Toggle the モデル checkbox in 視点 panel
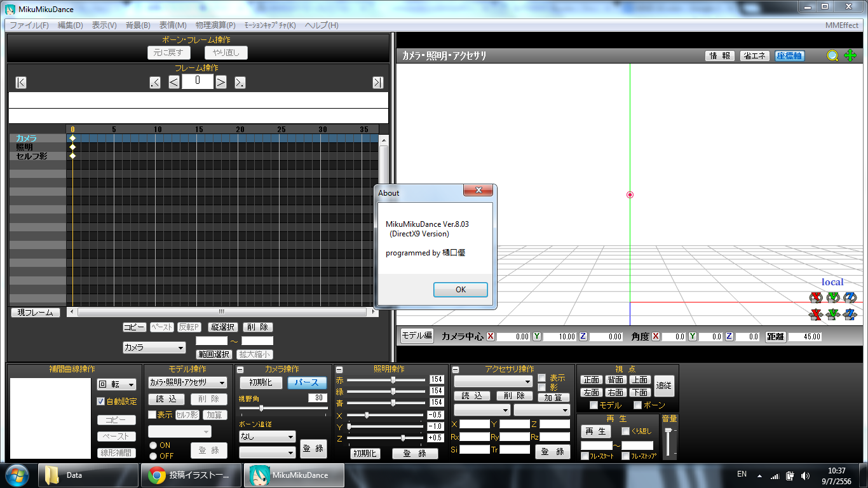 tap(594, 405)
